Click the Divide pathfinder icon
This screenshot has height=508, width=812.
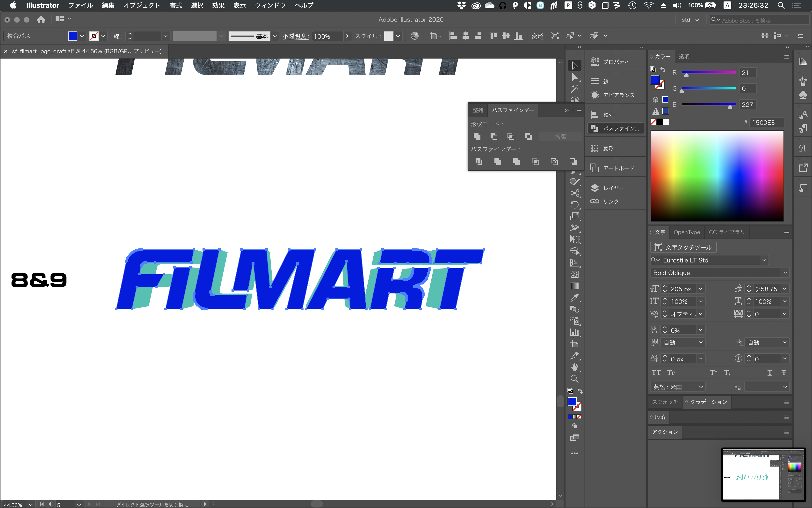tap(479, 162)
